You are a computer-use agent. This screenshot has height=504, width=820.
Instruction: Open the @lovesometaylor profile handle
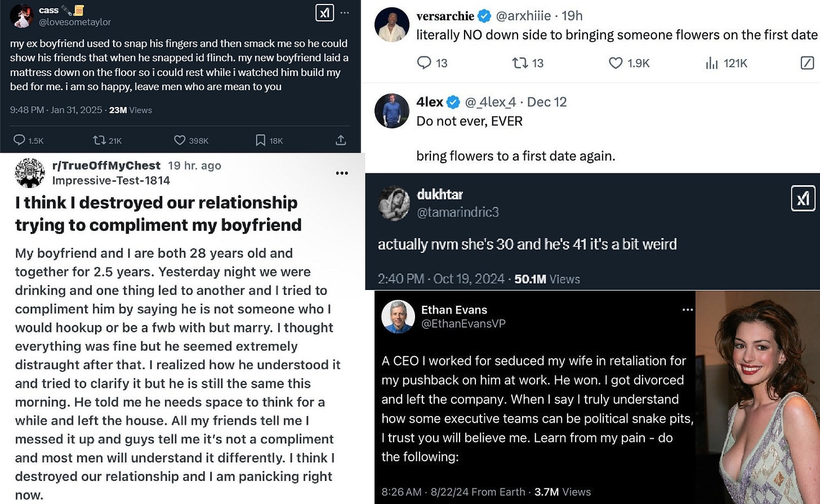[x=75, y=22]
